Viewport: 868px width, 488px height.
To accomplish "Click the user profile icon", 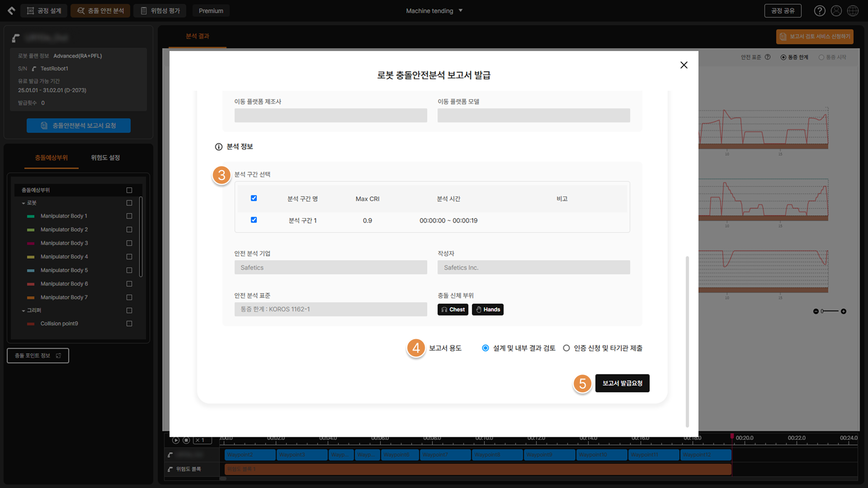I will (836, 11).
